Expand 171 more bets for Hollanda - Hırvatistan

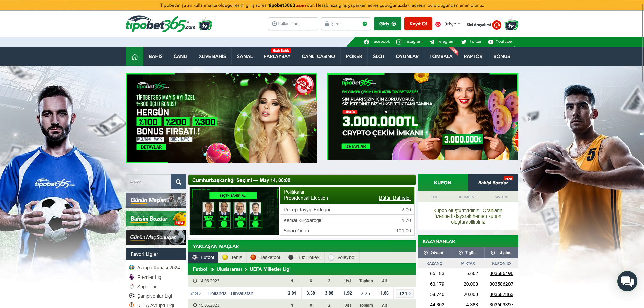[405, 293]
